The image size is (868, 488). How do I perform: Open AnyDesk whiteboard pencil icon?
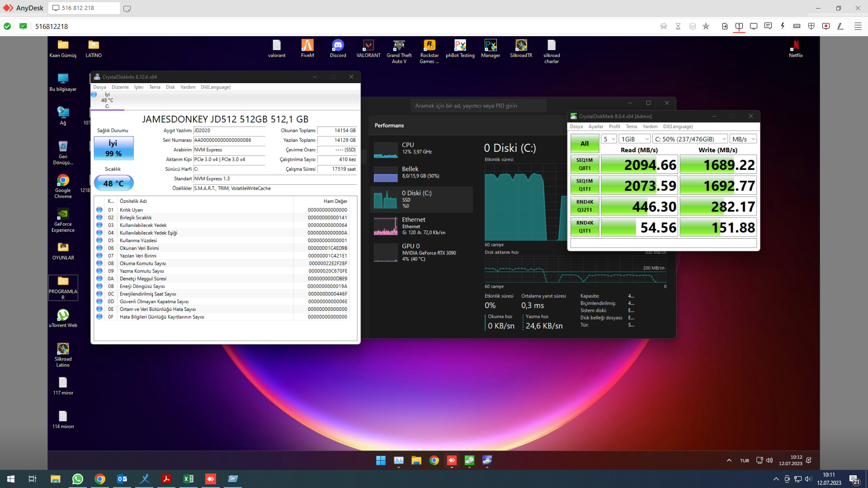840,26
